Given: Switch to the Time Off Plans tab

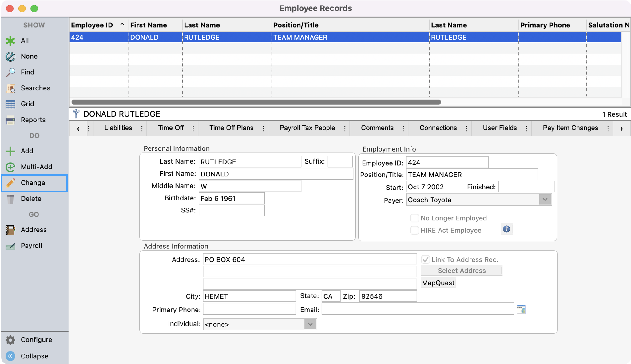Looking at the screenshot, I should point(231,128).
